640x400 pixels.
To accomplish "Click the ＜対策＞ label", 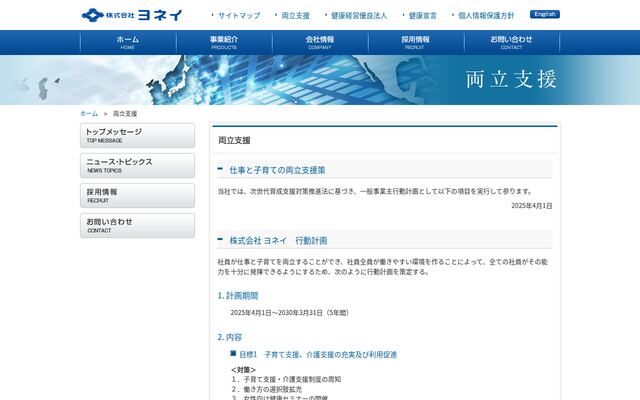I will [x=243, y=370].
